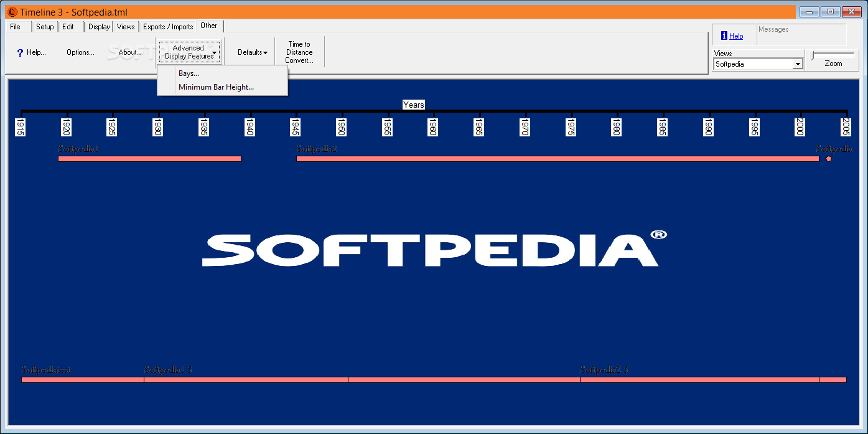Click the 1990 year tick label
This screenshot has height=434, width=868.
pyautogui.click(x=708, y=127)
